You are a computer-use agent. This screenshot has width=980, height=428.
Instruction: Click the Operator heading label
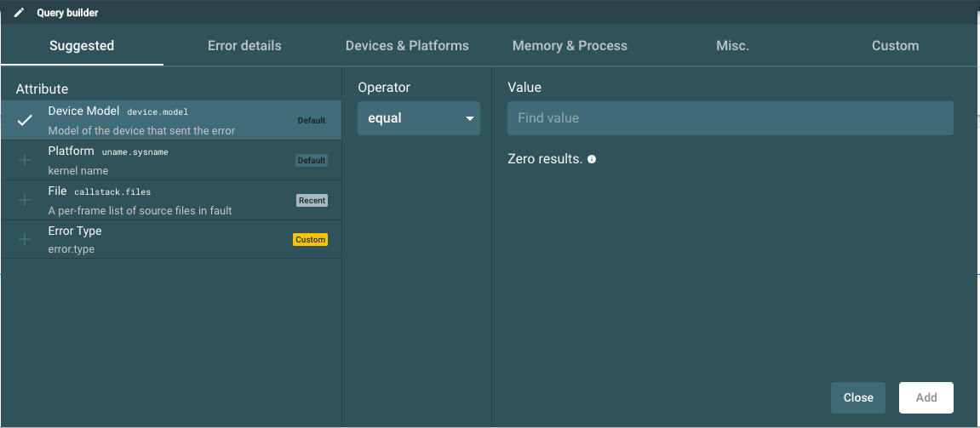click(x=384, y=88)
